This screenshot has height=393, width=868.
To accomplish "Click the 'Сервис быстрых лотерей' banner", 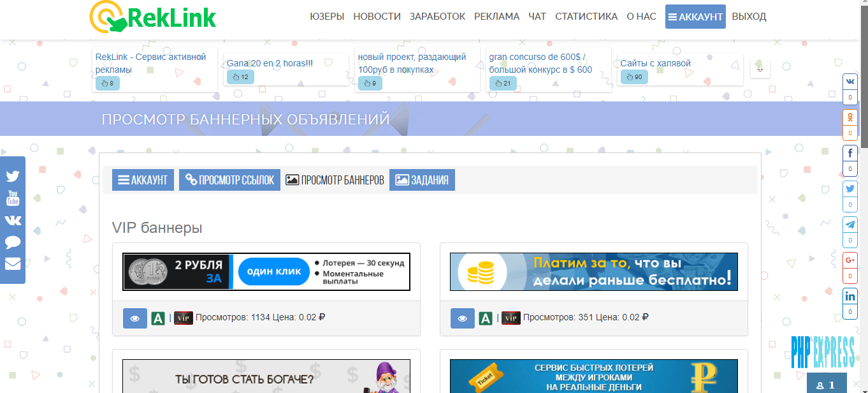I will [594, 376].
